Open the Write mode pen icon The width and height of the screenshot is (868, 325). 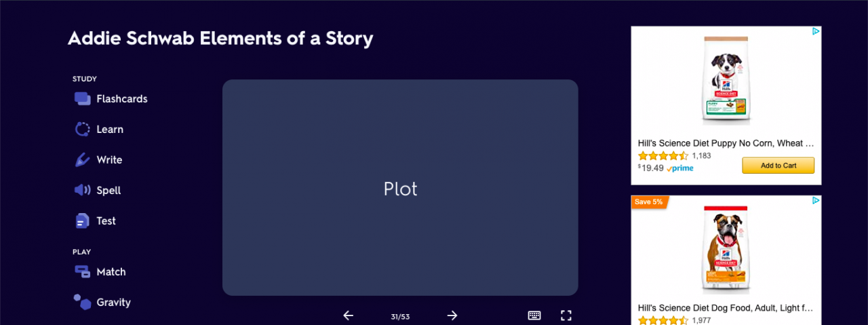pyautogui.click(x=83, y=160)
